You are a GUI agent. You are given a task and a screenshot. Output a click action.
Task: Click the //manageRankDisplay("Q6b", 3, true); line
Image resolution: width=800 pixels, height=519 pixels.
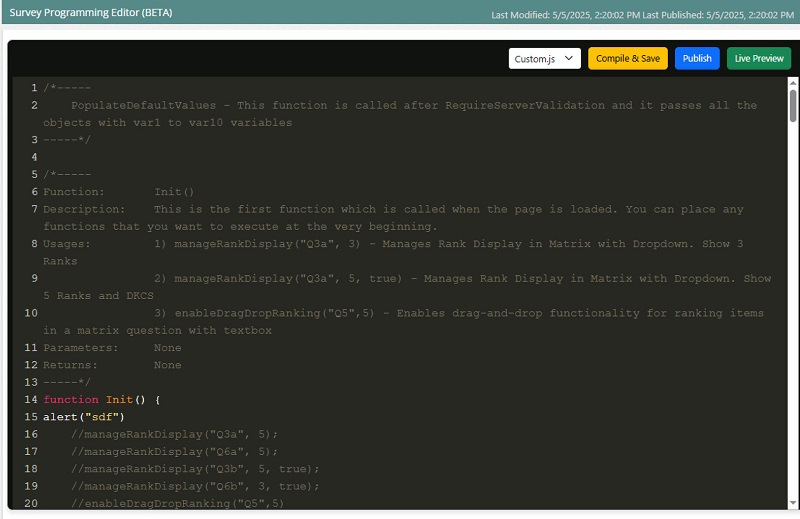[x=195, y=486]
